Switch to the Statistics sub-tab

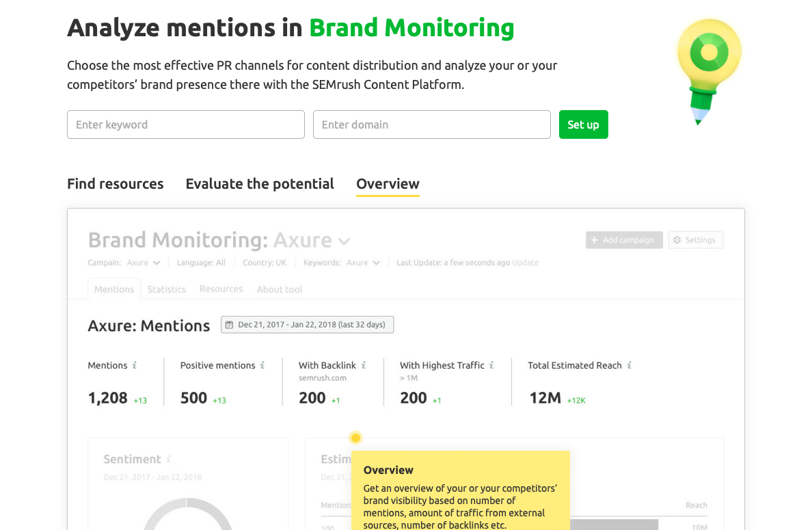pyautogui.click(x=166, y=289)
